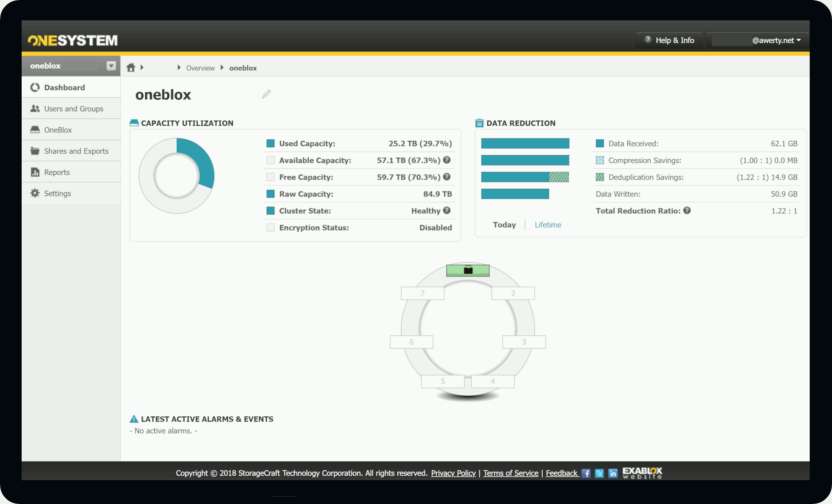Click the green active node in ring

pyautogui.click(x=468, y=270)
